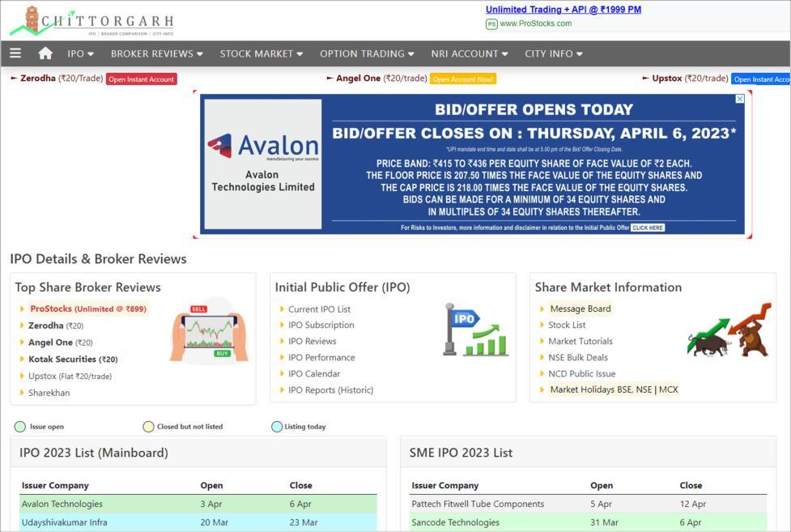Viewport: 791px width, 532px height.
Task: Click Angel One Open Account Now button
Action: tap(462, 79)
